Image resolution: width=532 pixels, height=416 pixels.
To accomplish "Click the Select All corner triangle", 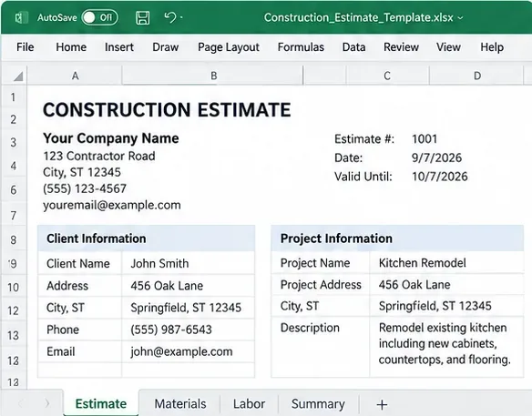I will (x=18, y=76).
